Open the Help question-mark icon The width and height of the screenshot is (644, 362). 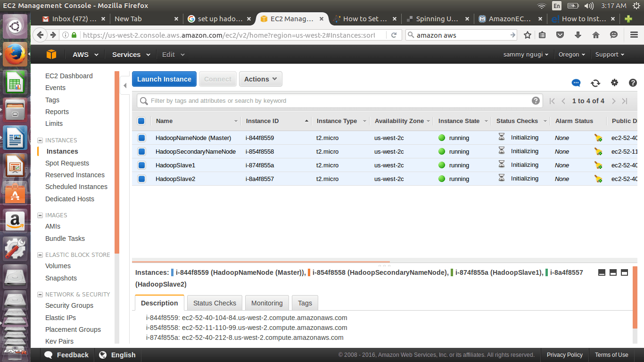pos(633,83)
